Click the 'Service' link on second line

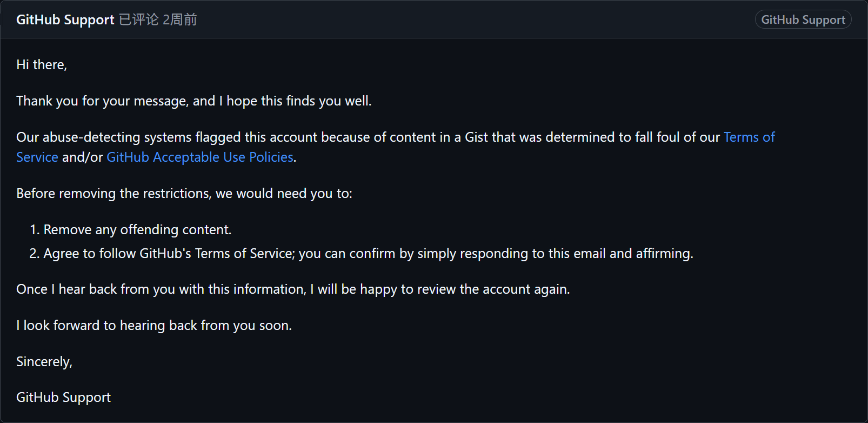click(x=37, y=157)
